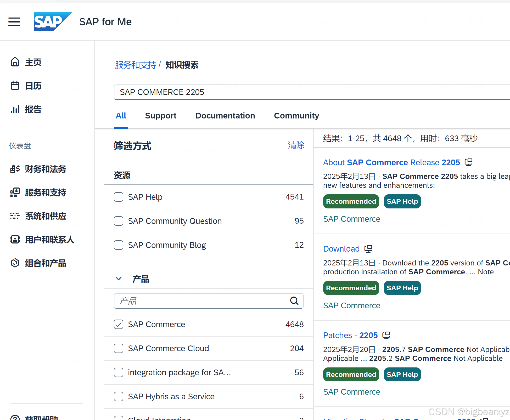Viewport: 510px width, 420px height.
Task: Click external link icon after Patches - 2205
Action: click(386, 335)
